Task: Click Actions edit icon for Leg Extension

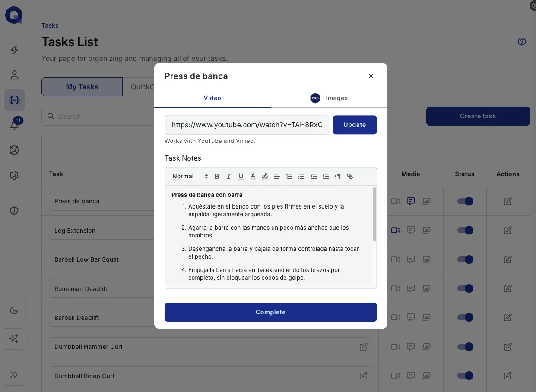Action: coord(508,230)
